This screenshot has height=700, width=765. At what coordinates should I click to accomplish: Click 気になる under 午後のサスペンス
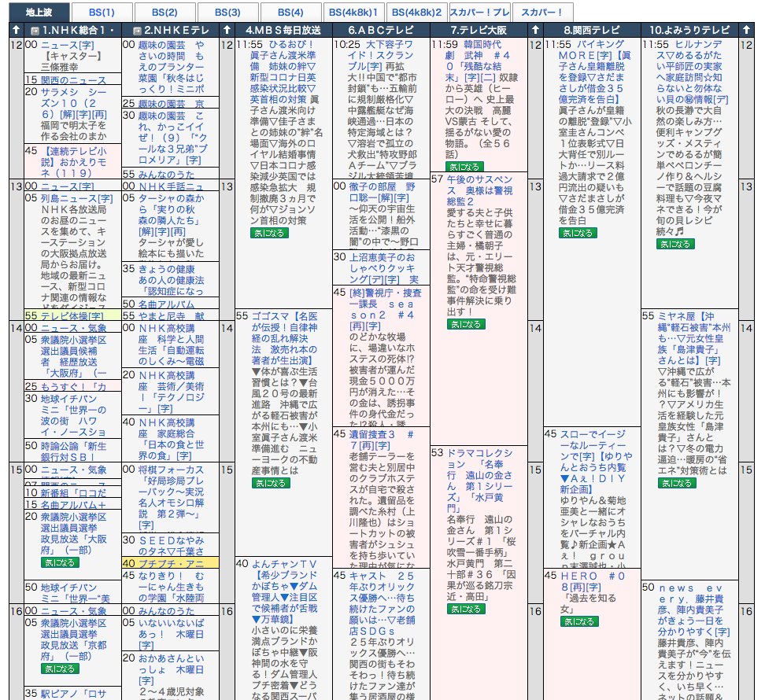[x=466, y=324]
